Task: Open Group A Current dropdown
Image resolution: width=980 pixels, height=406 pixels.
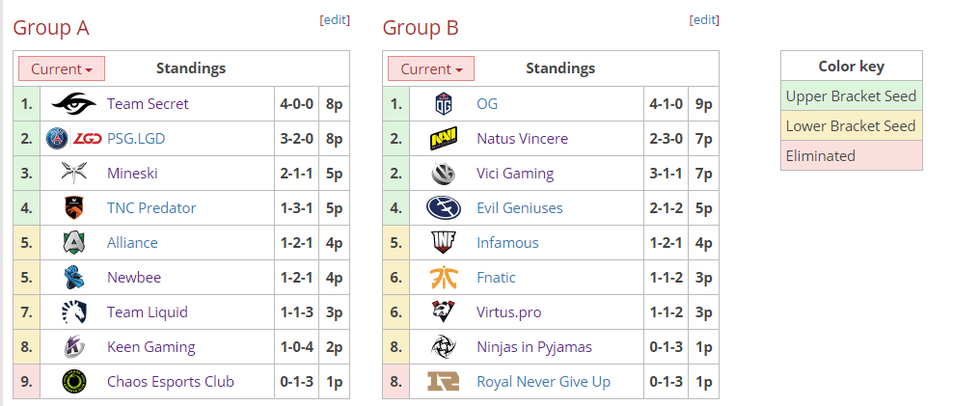Action: [x=62, y=68]
